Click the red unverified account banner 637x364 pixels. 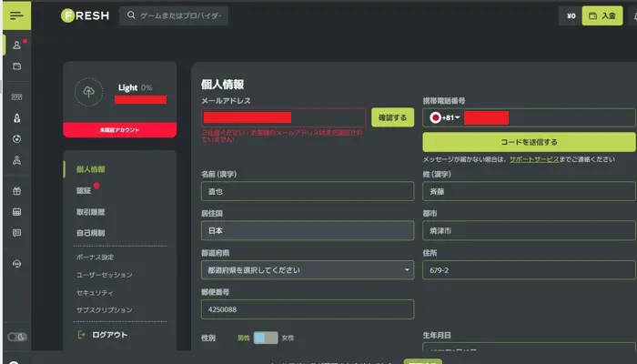120,130
